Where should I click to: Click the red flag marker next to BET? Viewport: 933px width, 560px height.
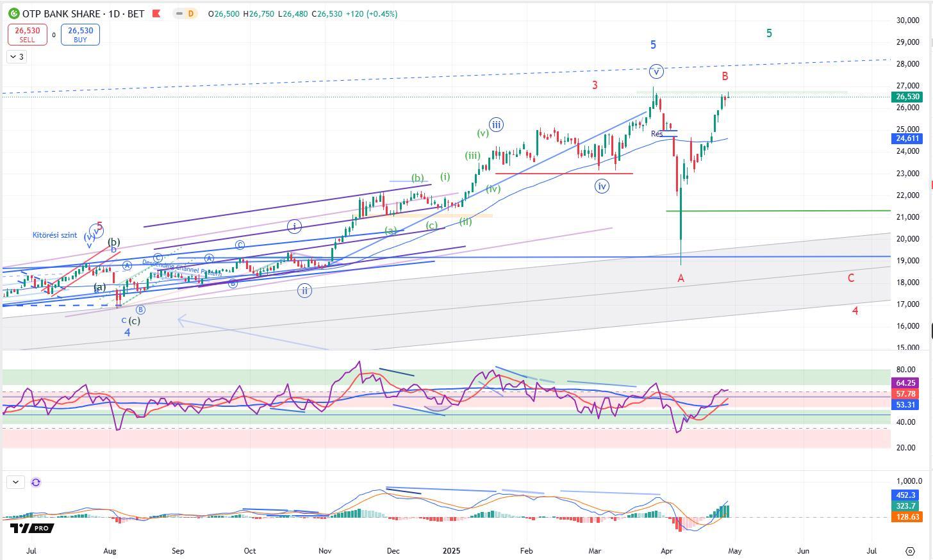[155, 13]
